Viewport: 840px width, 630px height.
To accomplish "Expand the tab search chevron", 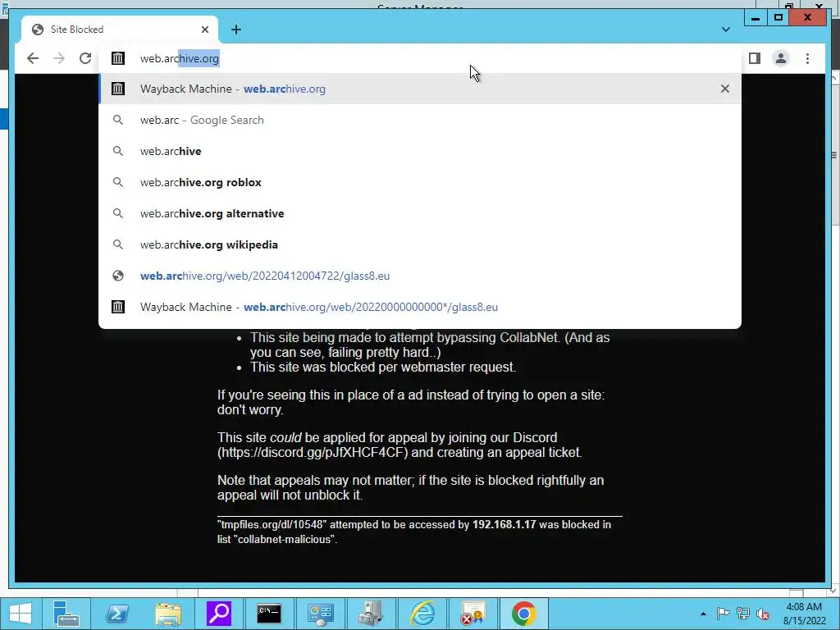I will point(725,30).
